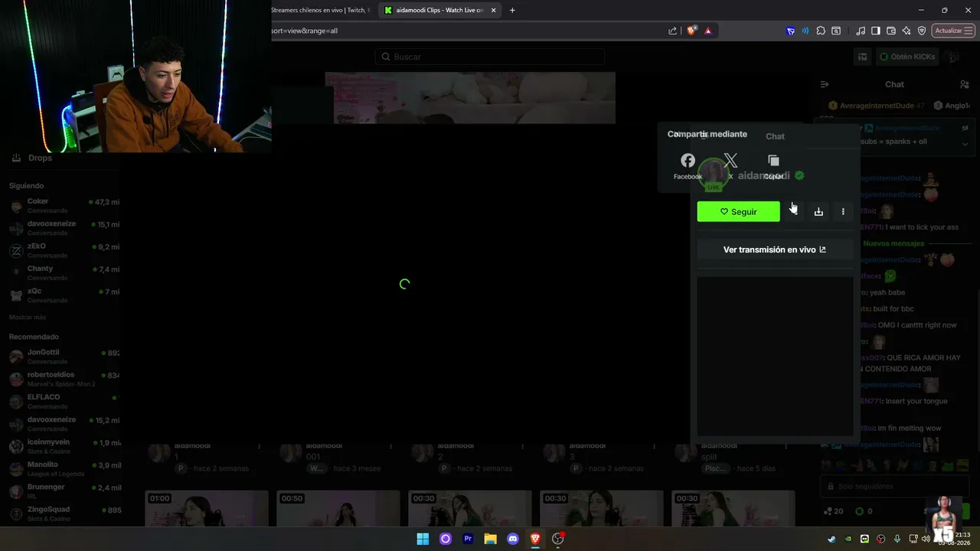Close the aidamoodi Clips tab
This screenshot has width=980, height=551.
coord(494,10)
